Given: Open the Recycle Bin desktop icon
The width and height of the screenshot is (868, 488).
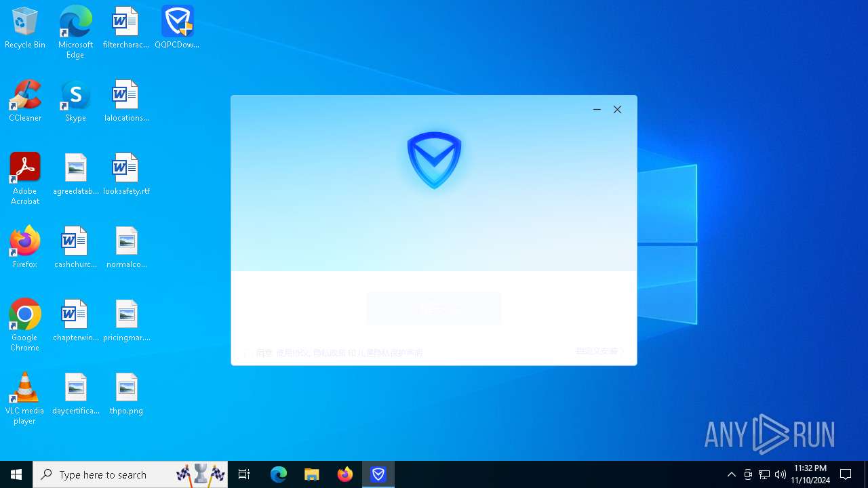Looking at the screenshot, I should [x=25, y=28].
